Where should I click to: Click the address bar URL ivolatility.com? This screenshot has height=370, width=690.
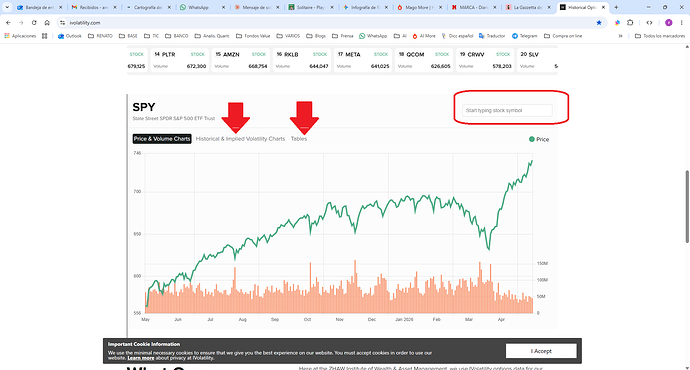coord(85,22)
